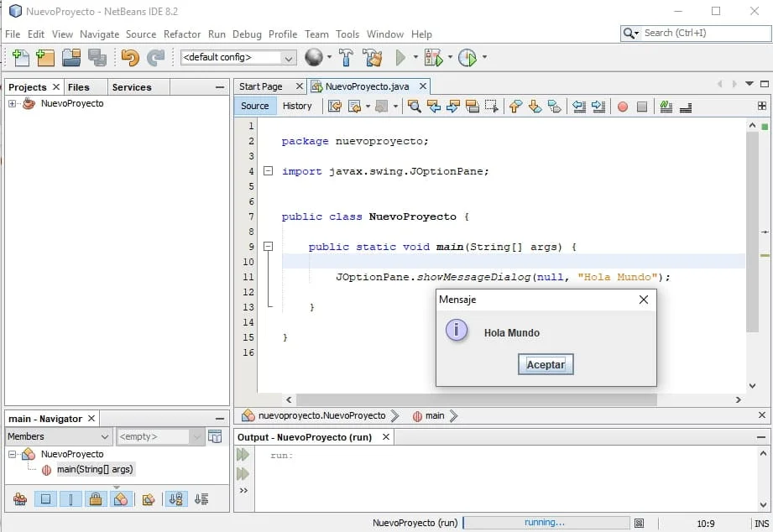Click second re-run arrows in Output

click(243, 474)
